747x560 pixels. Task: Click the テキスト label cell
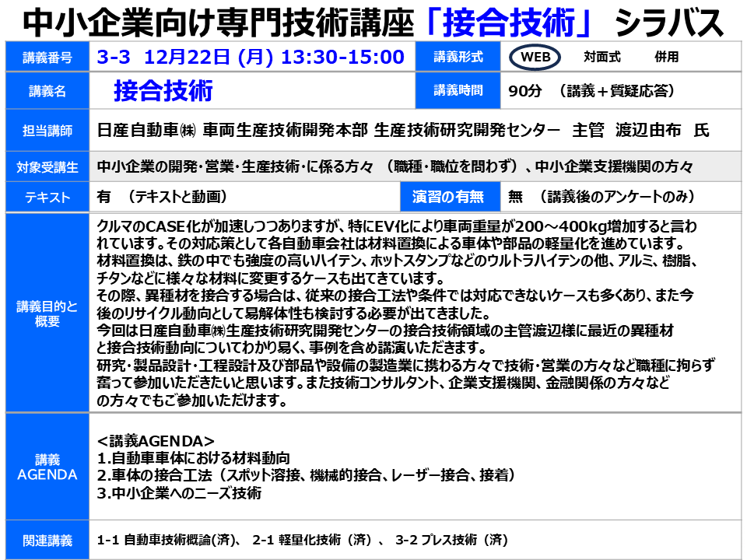pyautogui.click(x=47, y=198)
